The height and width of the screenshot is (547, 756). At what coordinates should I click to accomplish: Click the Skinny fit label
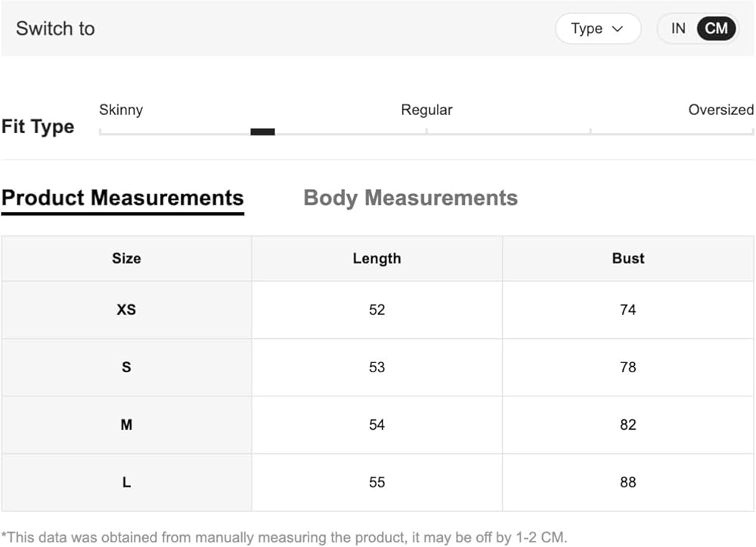pos(121,110)
